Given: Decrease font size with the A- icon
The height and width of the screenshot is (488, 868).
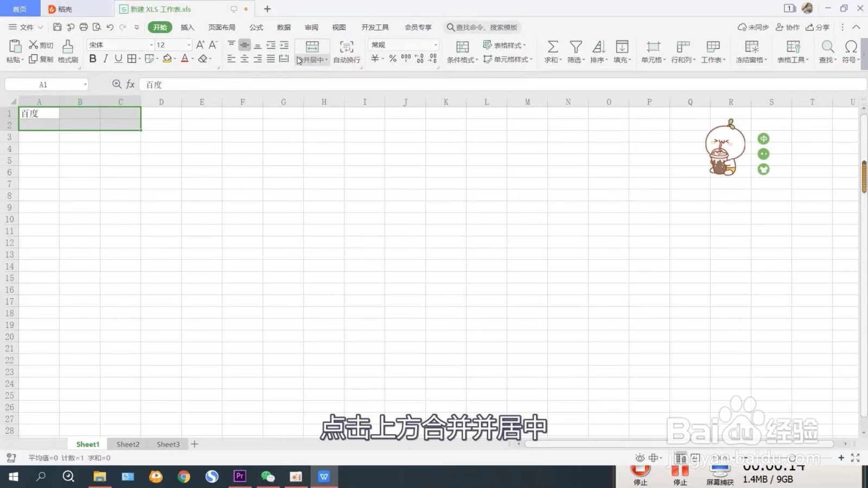Looking at the screenshot, I should pos(213,45).
